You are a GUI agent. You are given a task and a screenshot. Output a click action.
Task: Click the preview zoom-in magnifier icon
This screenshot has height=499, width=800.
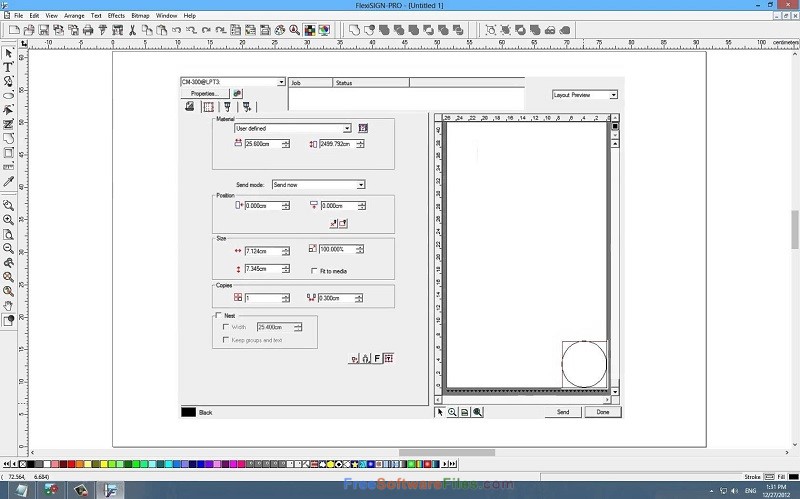pos(452,412)
